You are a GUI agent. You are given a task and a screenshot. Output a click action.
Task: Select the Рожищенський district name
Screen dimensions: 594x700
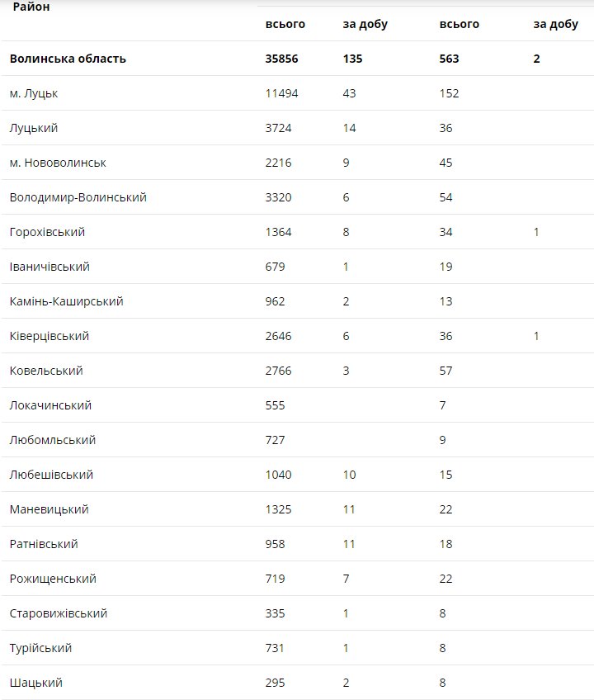[x=53, y=579]
